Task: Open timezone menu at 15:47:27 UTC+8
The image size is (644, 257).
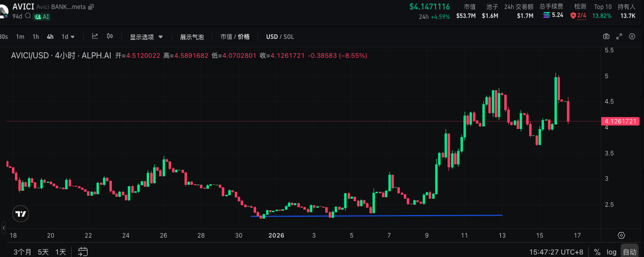Action: pyautogui.click(x=556, y=252)
